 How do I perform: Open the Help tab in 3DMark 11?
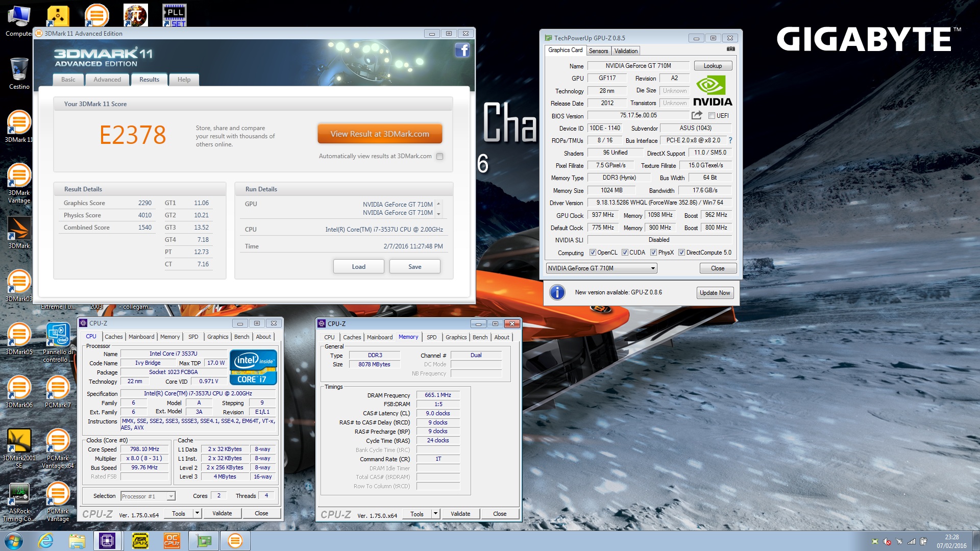pyautogui.click(x=184, y=80)
